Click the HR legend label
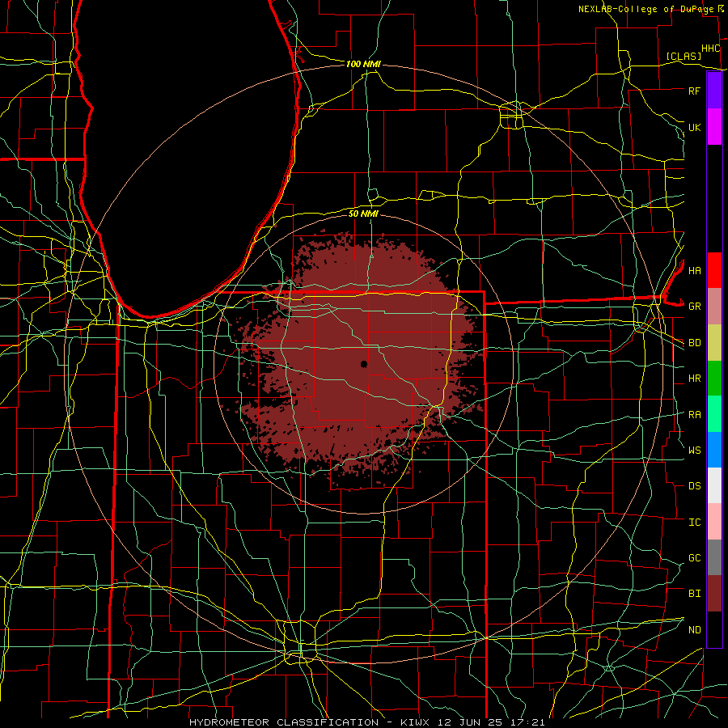This screenshot has width=728, height=728. pyautogui.click(x=694, y=379)
